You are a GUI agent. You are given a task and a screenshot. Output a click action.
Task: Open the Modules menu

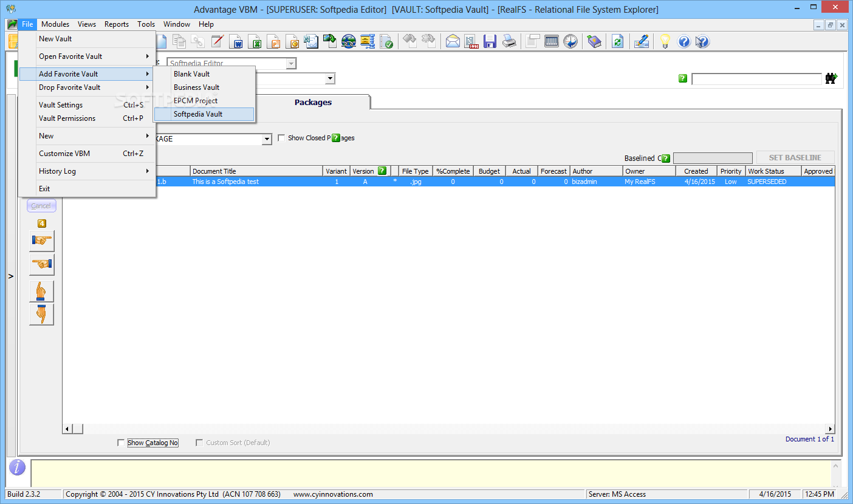tap(55, 24)
